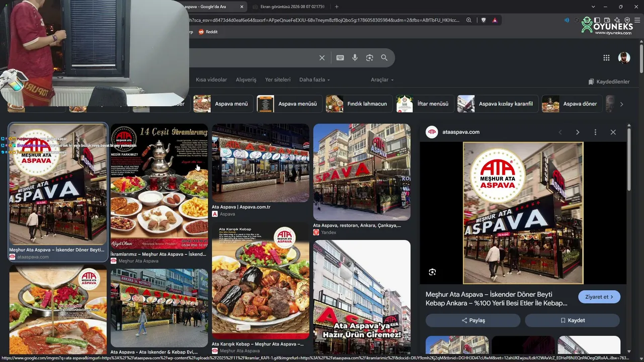
Task: Open the 'Ata Aspava | Aspava.com.tr' result title
Action: tap(241, 207)
